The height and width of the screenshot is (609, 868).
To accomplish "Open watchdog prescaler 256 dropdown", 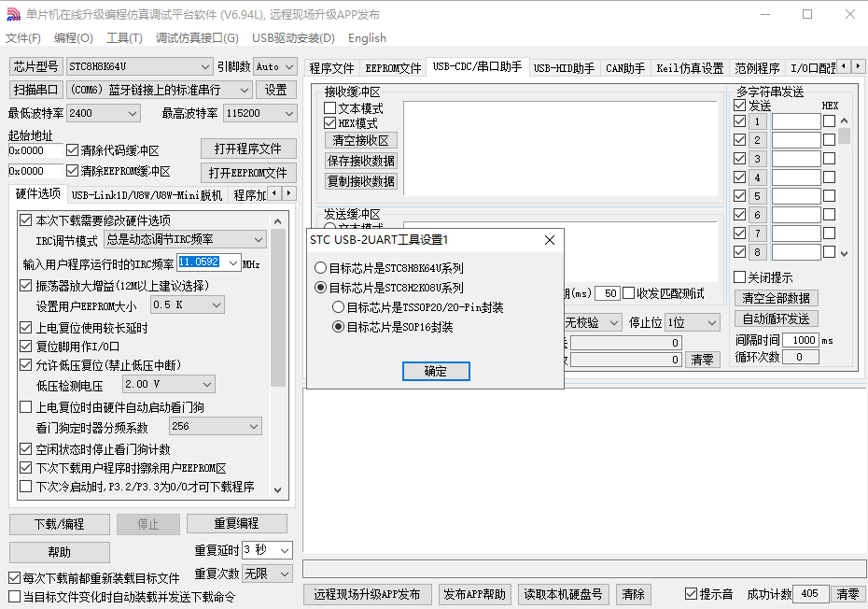I will (216, 426).
